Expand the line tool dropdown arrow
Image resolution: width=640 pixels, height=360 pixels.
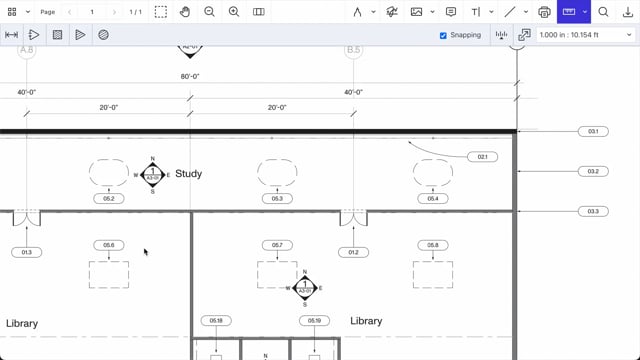coord(526,12)
